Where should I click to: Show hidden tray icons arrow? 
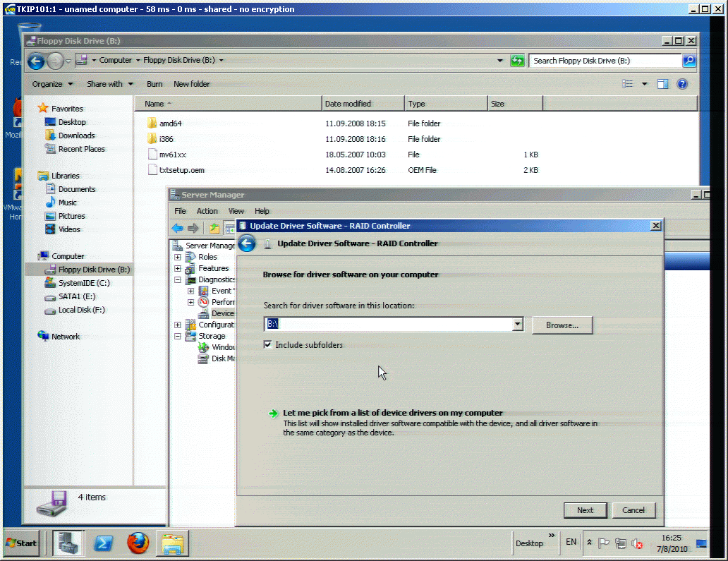(x=589, y=543)
